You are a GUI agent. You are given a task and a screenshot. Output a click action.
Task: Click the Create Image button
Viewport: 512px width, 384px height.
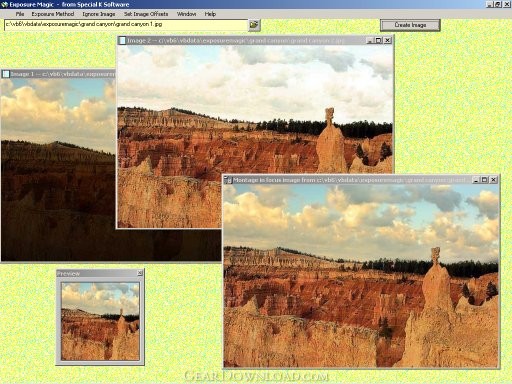coord(410,25)
